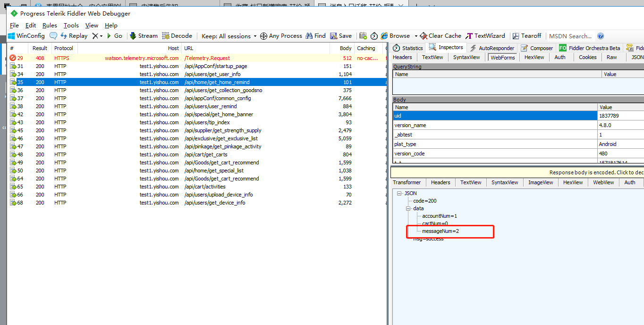Screen dimensions: 644x325
Task: Select session /api/users/get_device_info
Action: (196, 203)
